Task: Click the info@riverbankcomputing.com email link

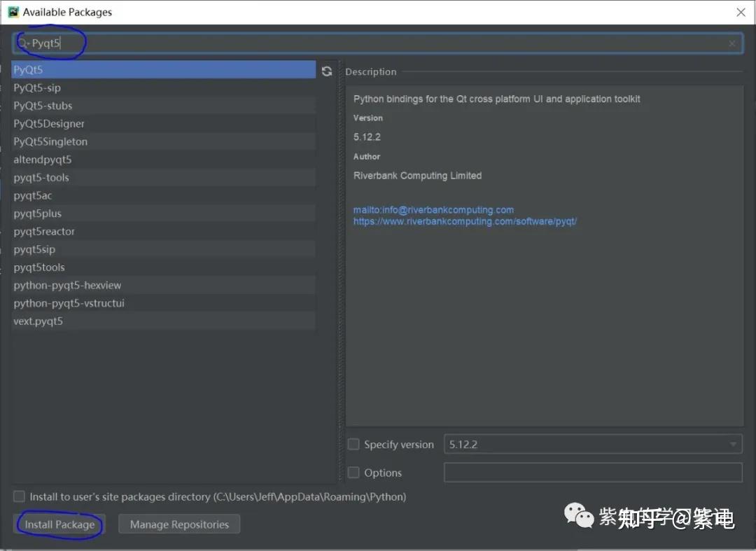Action: (x=433, y=209)
